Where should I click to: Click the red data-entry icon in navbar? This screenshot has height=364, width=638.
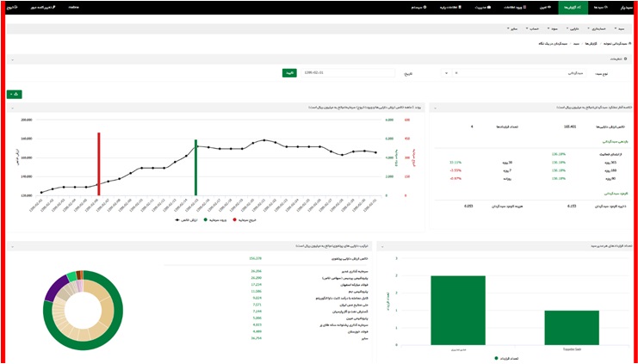coord(524,8)
